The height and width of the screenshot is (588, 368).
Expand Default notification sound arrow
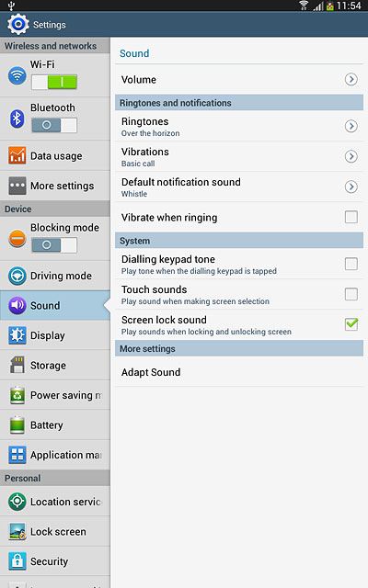tap(351, 187)
